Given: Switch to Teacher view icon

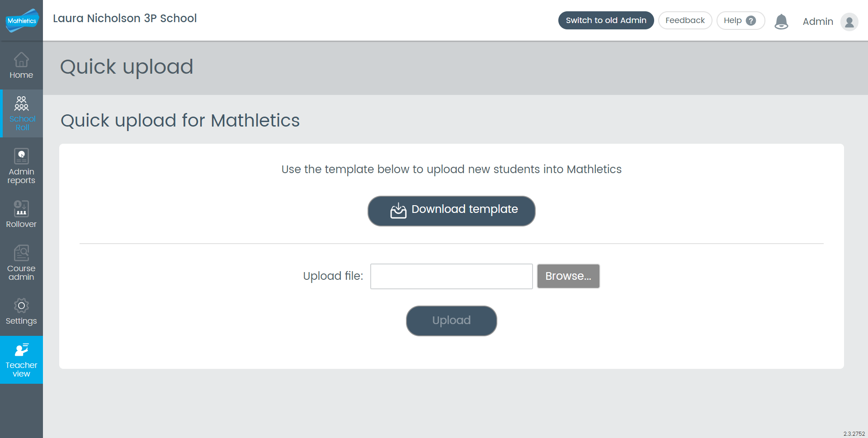Looking at the screenshot, I should point(21,350).
